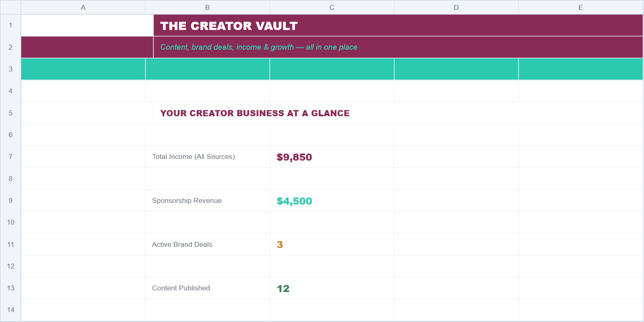Click the select-all corner box
This screenshot has width=644, height=322.
coord(11,7)
